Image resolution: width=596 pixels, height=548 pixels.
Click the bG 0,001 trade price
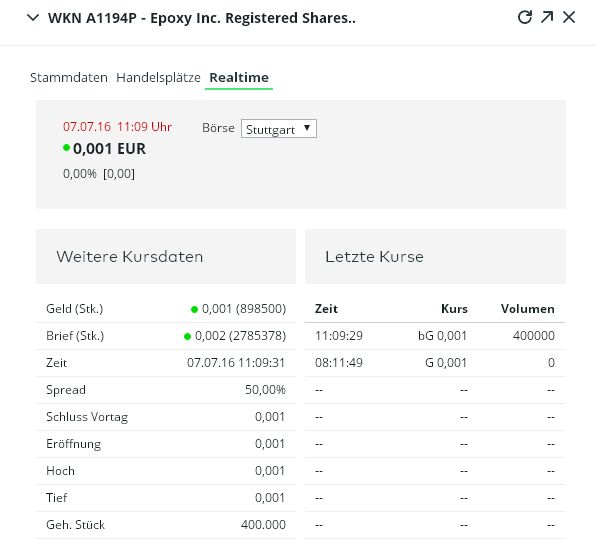click(442, 336)
